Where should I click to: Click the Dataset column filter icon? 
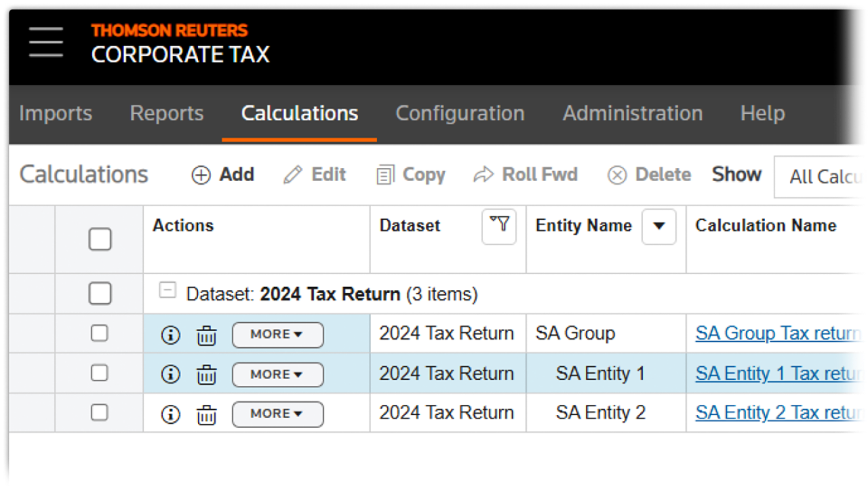tap(499, 226)
